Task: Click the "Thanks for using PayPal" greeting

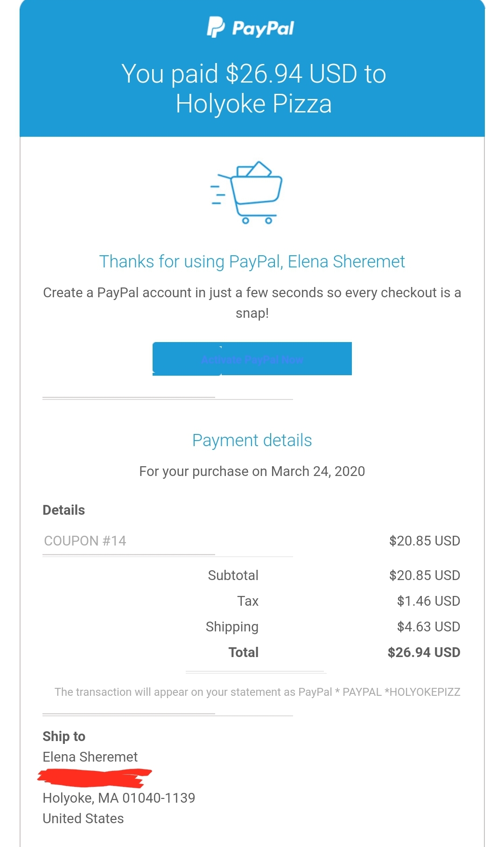Action: click(x=252, y=262)
